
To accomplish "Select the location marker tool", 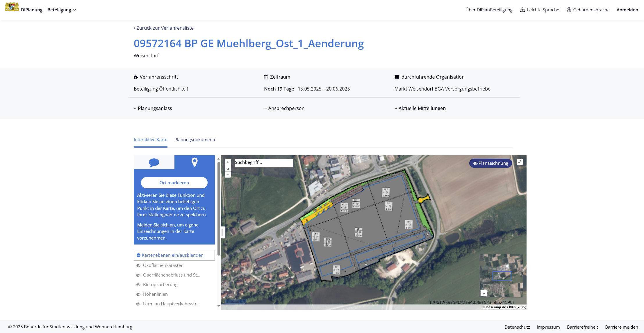I will [195, 162].
